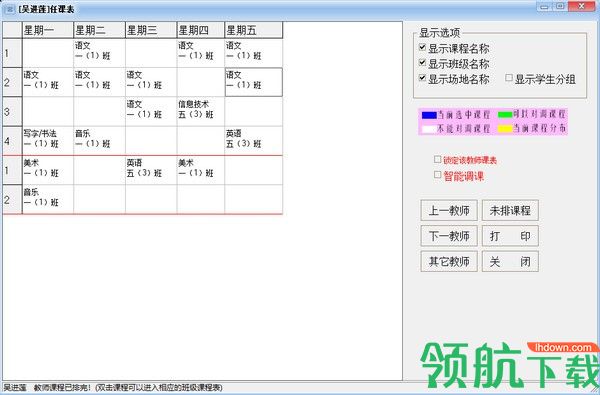Show 未排课程 button
Image resolution: width=600 pixels, height=395 pixels.
(510, 210)
